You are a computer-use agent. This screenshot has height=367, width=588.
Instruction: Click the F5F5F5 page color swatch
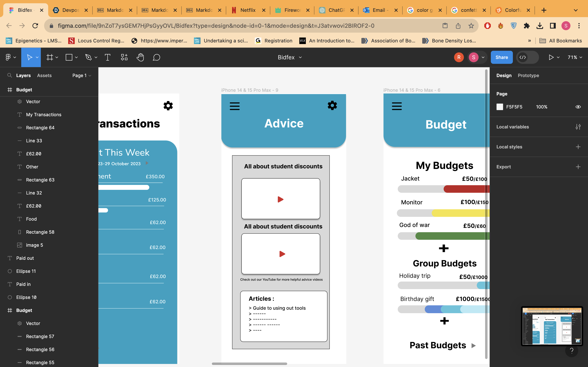pos(500,107)
